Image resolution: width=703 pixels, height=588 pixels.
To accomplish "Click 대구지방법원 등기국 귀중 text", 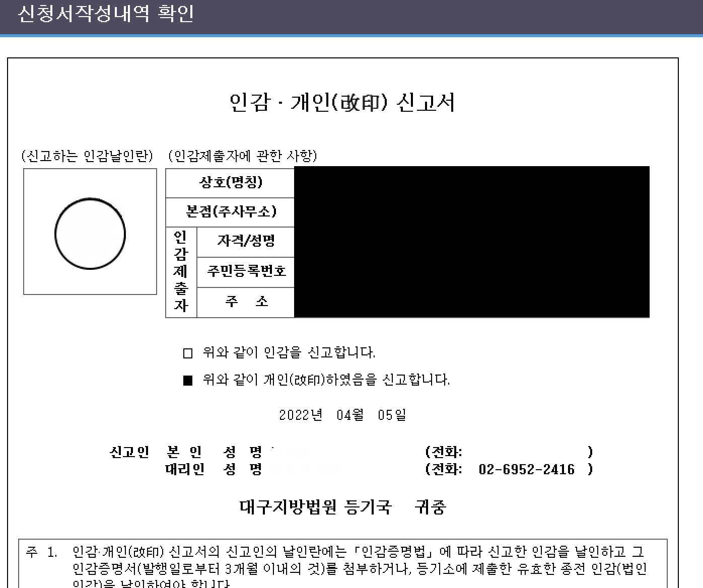I will (x=344, y=507).
